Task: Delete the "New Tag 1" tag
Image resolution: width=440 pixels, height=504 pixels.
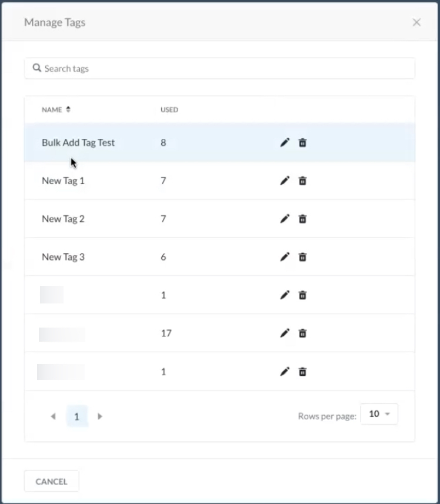Action: tap(302, 181)
